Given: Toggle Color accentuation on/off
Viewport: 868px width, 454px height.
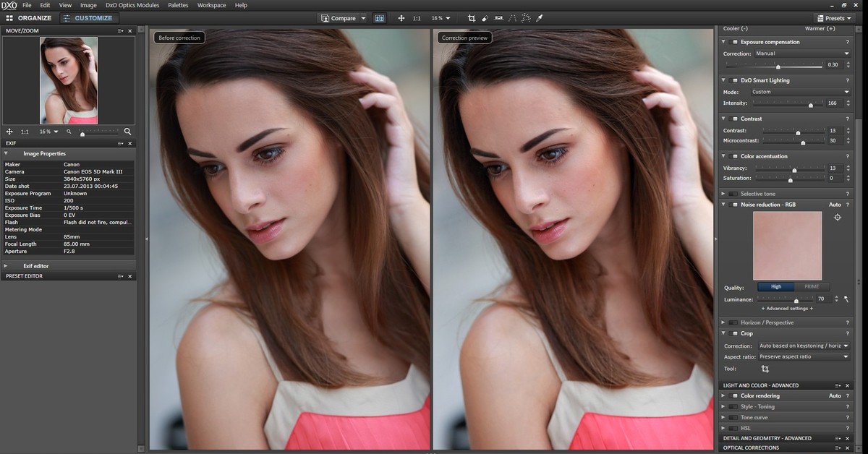Looking at the screenshot, I should click(733, 156).
